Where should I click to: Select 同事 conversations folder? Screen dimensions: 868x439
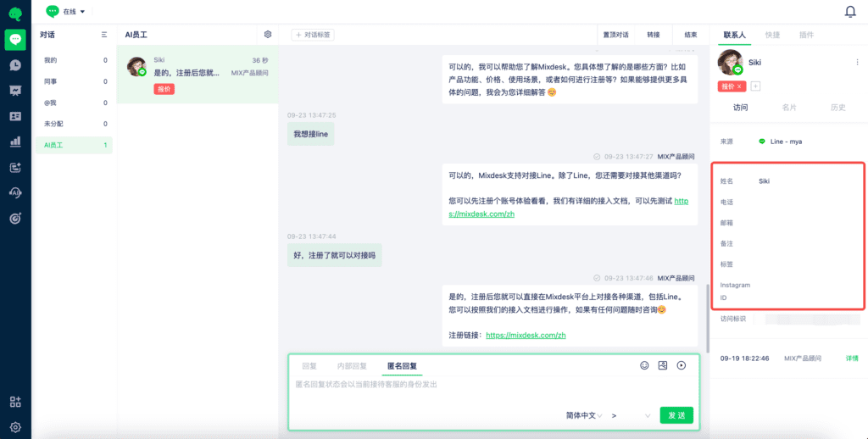(75, 81)
